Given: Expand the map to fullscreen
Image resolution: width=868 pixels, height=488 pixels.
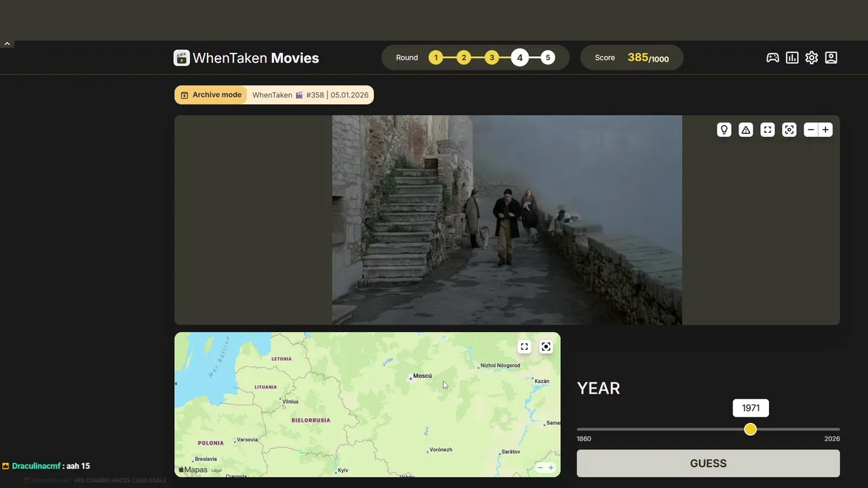Looking at the screenshot, I should click(524, 346).
